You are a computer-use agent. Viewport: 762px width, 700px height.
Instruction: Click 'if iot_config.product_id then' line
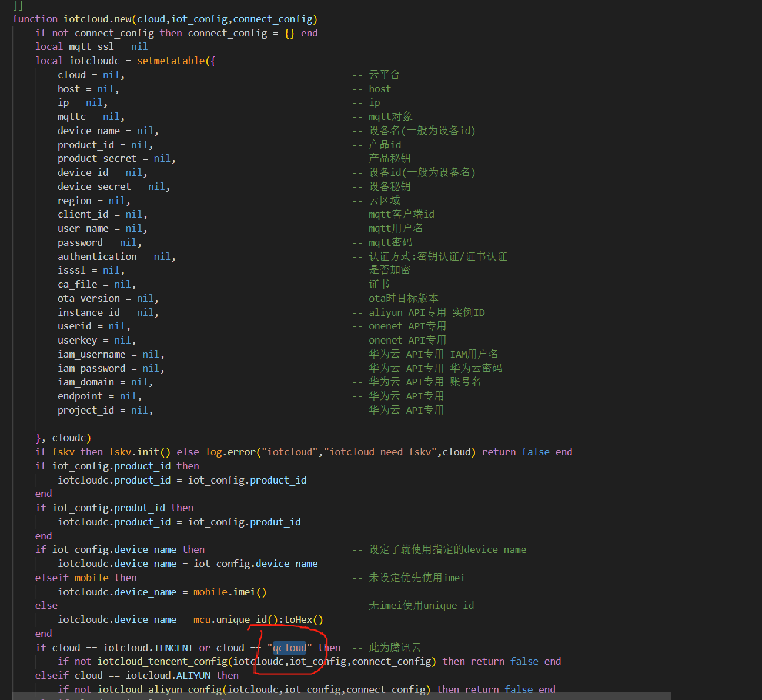click(x=117, y=466)
